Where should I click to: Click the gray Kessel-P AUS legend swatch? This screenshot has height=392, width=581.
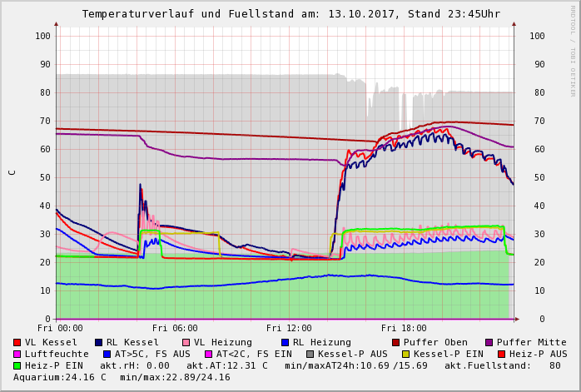[310, 355]
